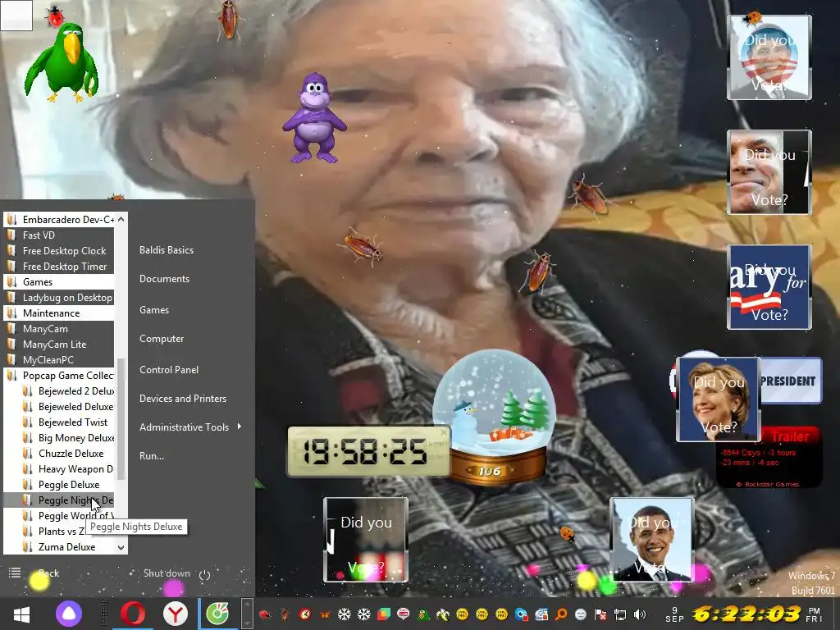Viewport: 840px width, 630px height.
Task: Open Devices and Printers
Action: click(183, 399)
